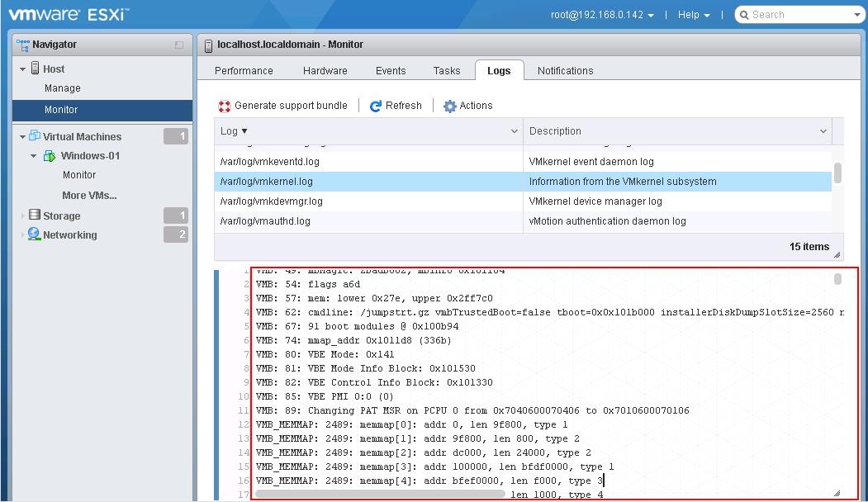Open the Notifications tab
The image size is (868, 502).
coord(565,71)
